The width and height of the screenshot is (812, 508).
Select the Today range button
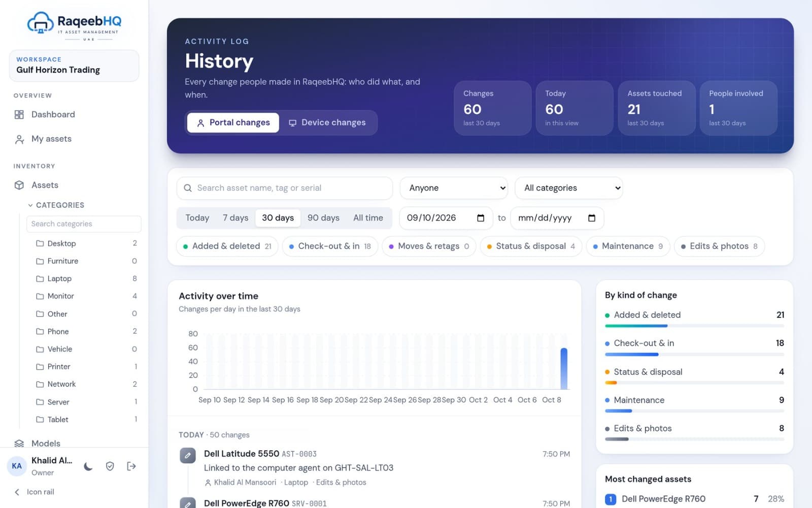click(x=197, y=218)
